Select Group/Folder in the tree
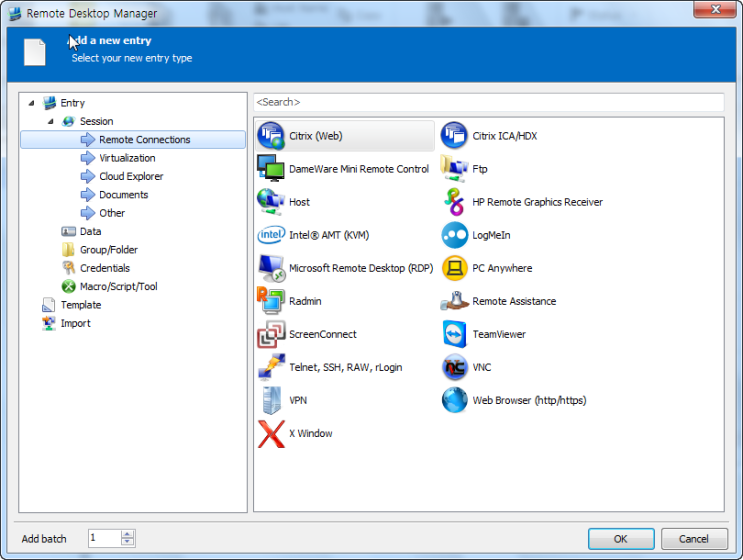Viewport: 743px width, 560px height. pyautogui.click(x=109, y=250)
